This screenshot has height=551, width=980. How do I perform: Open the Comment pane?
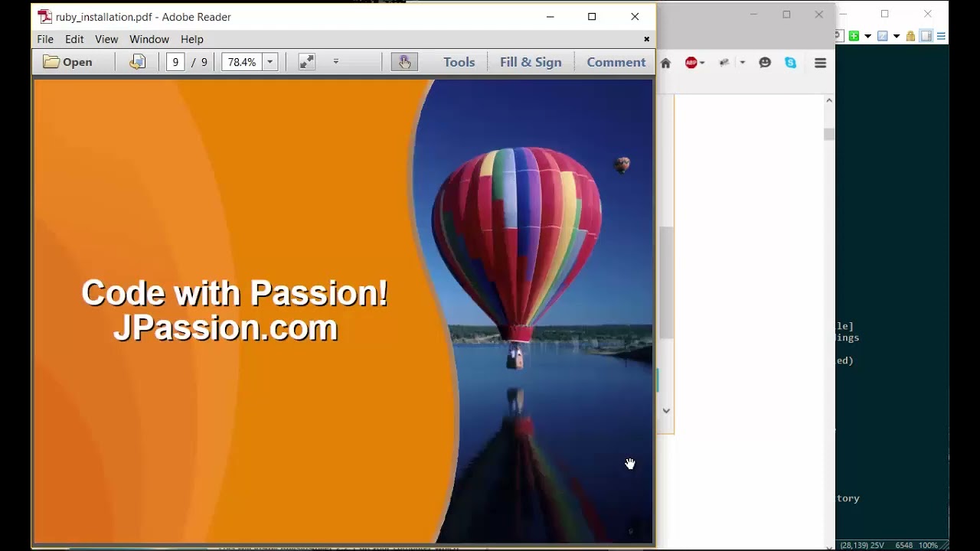616,62
